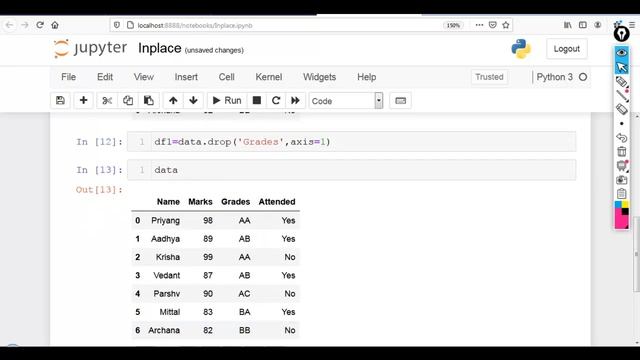This screenshot has height=360, width=640.
Task: Open the File menu
Action: (68, 77)
